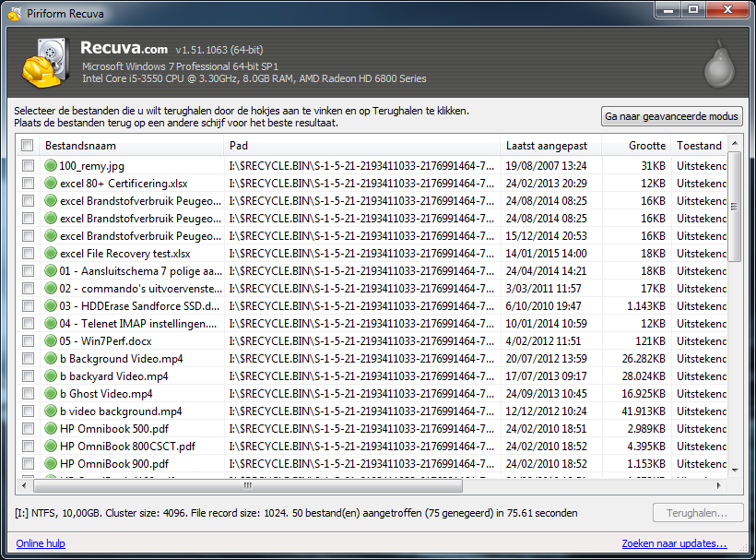Click green status icon for HP OmniBook 800CSCT.pdf
Image resolution: width=756 pixels, height=560 pixels.
[x=51, y=447]
